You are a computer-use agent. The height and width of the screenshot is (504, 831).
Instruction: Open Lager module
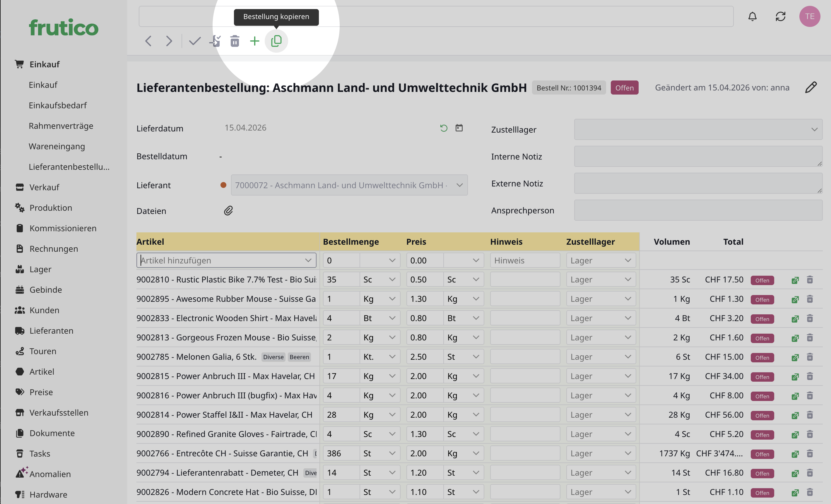40,269
